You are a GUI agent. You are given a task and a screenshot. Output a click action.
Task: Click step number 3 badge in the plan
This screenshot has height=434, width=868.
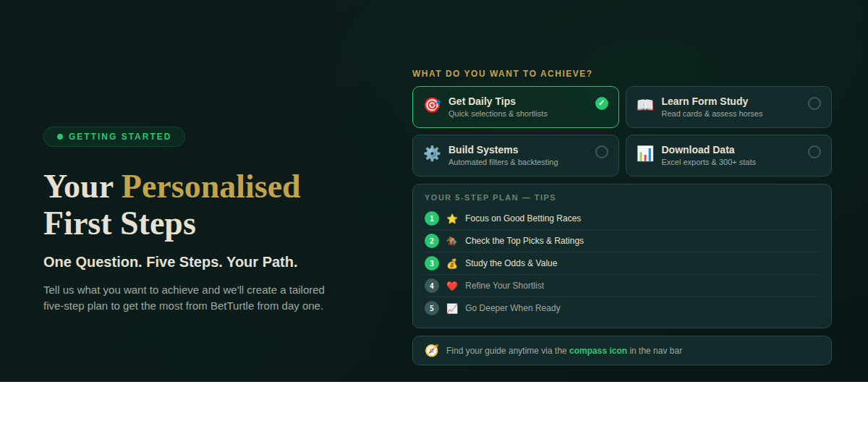(x=432, y=263)
